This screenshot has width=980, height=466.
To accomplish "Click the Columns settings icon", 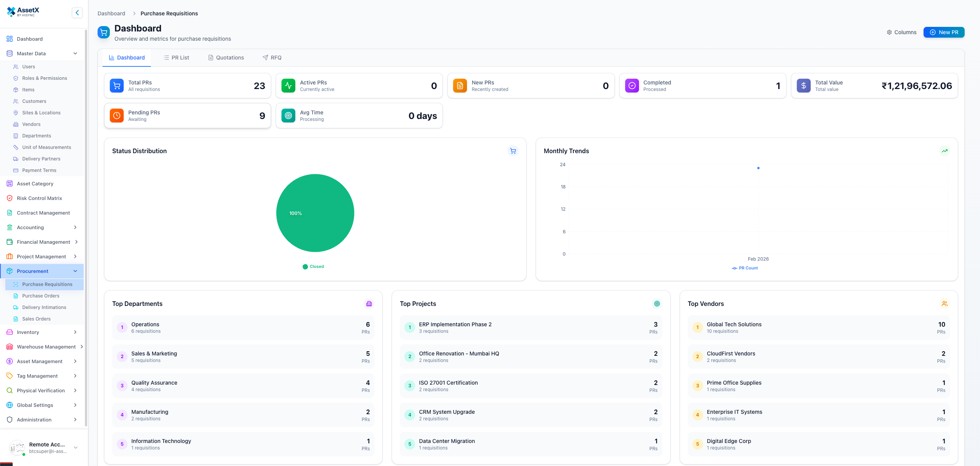I will point(890,32).
